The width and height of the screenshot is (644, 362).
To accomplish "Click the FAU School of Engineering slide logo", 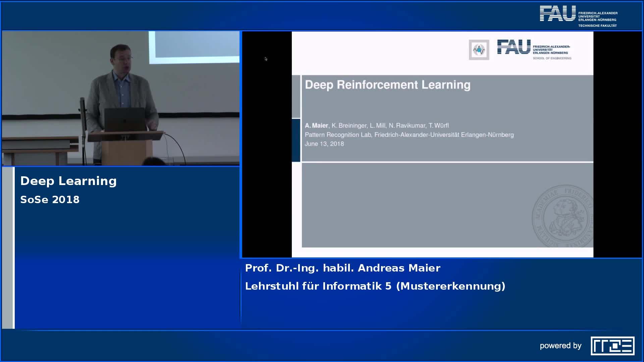I will (534, 49).
